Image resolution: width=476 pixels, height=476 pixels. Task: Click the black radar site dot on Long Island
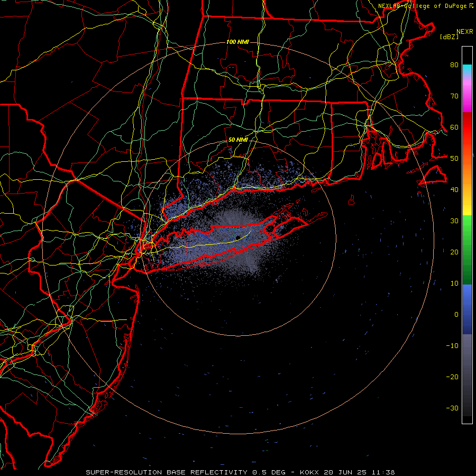(239, 237)
